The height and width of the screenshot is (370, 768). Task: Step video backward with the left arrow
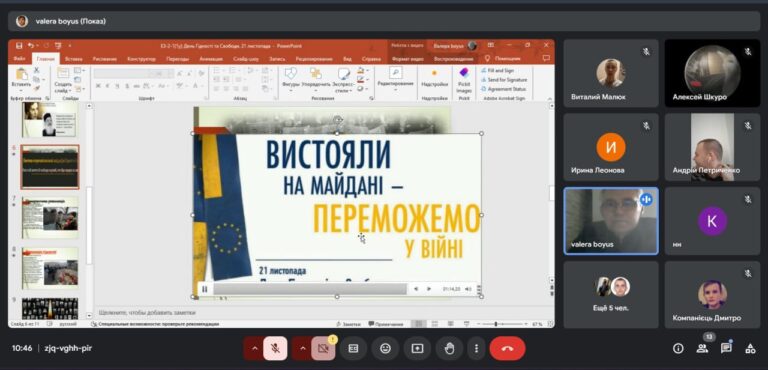click(416, 289)
